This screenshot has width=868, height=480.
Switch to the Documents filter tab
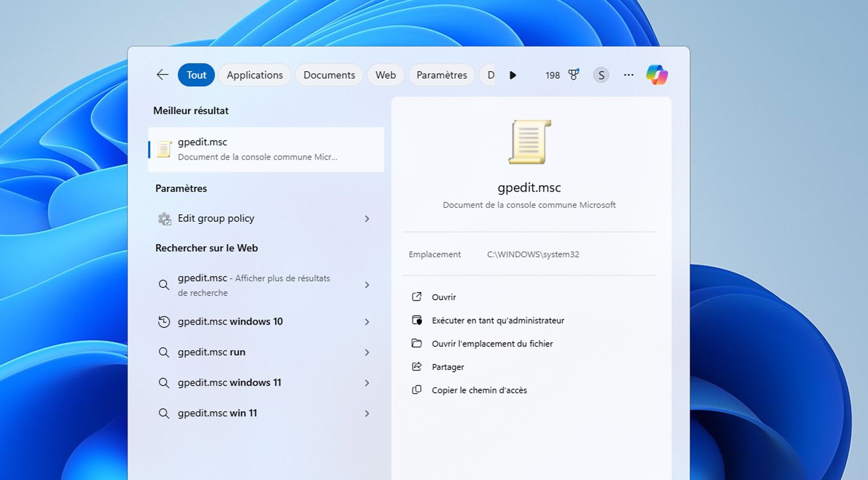tap(329, 75)
